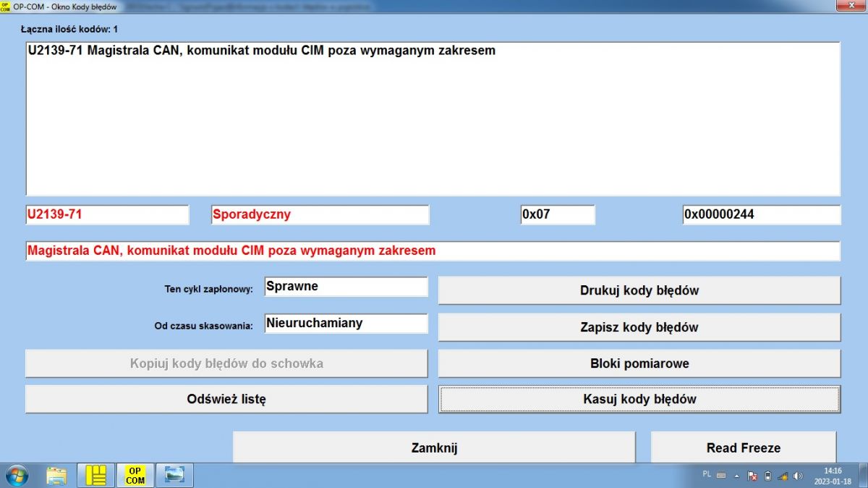The image size is (868, 488).
Task: Click Kasuj kody błędów to clear codes
Action: click(x=639, y=399)
